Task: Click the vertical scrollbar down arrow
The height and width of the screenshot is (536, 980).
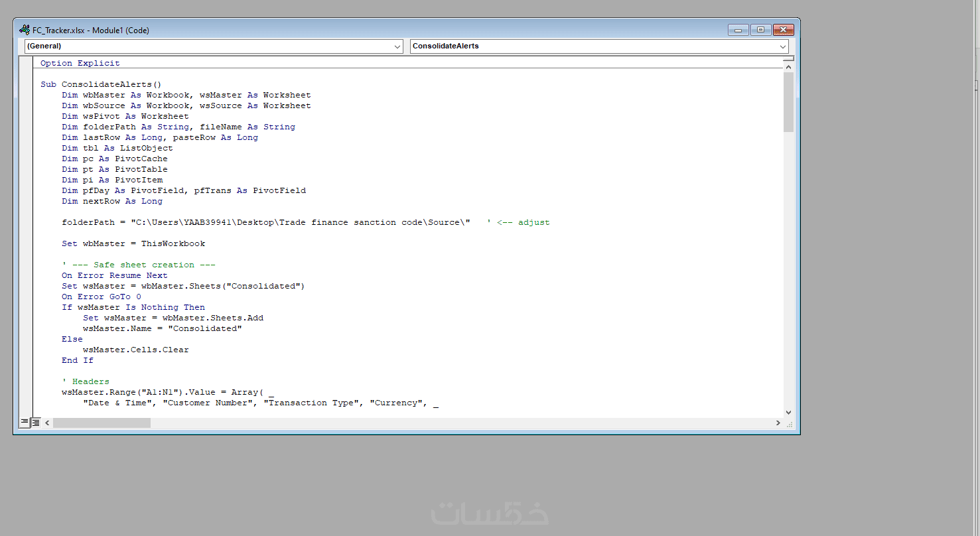Action: point(788,412)
